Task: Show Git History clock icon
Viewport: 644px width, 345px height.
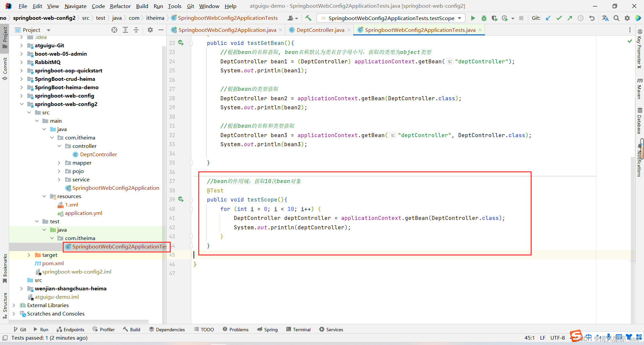Action: 581,18
